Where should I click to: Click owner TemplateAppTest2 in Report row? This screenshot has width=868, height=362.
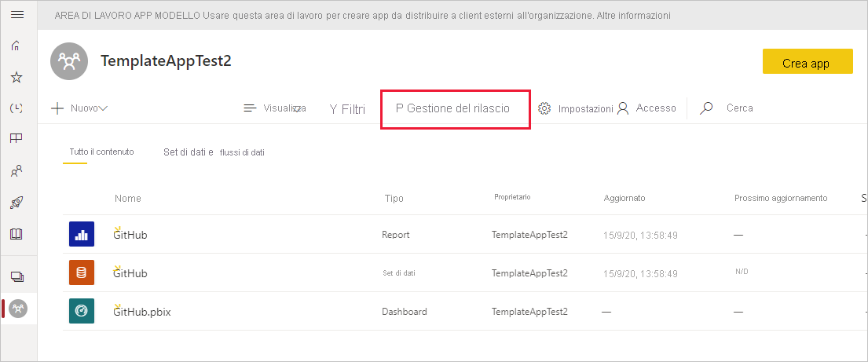tap(529, 235)
